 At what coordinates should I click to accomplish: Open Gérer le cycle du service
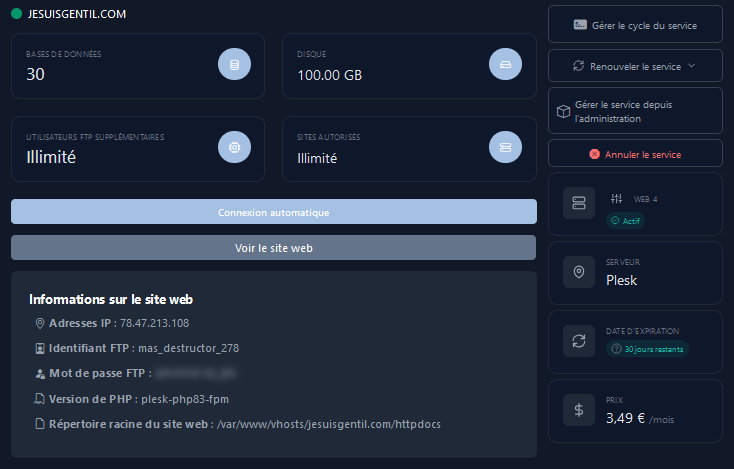[x=635, y=24]
